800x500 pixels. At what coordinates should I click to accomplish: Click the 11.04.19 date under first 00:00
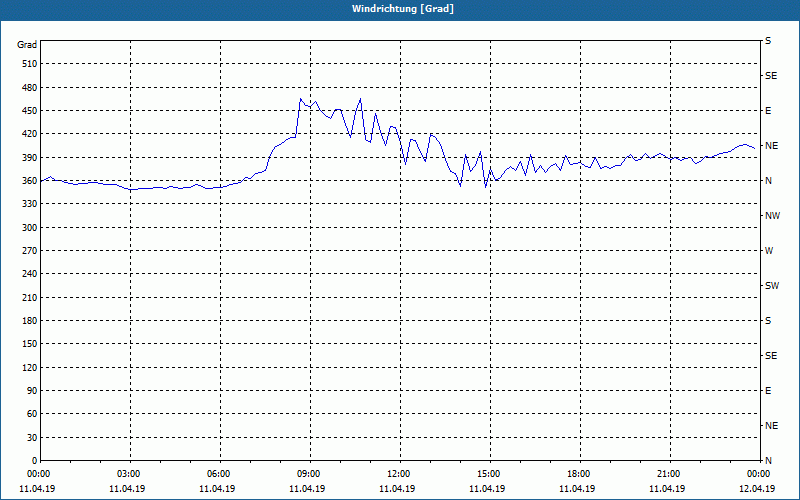[37, 489]
